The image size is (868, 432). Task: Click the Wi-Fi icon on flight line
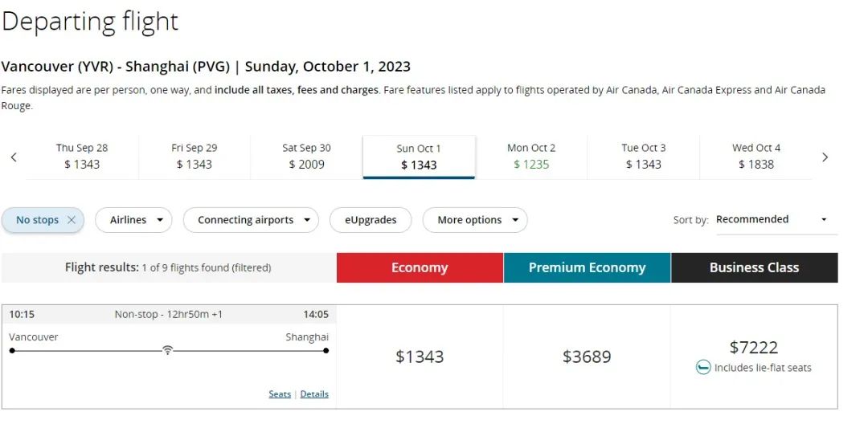point(167,350)
